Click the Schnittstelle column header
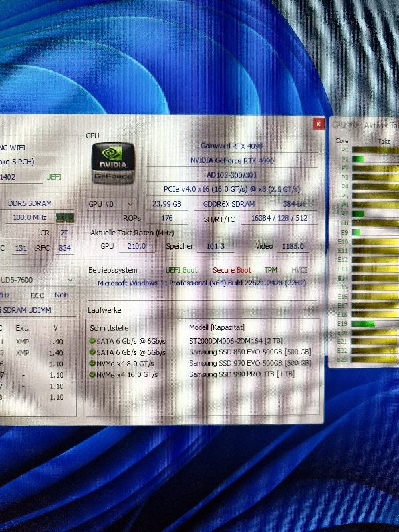 pyautogui.click(x=109, y=328)
